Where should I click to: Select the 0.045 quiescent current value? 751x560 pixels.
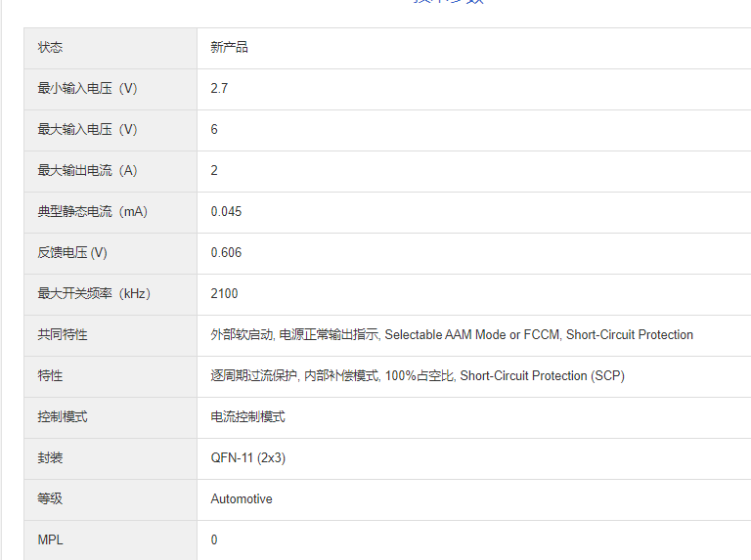(226, 211)
